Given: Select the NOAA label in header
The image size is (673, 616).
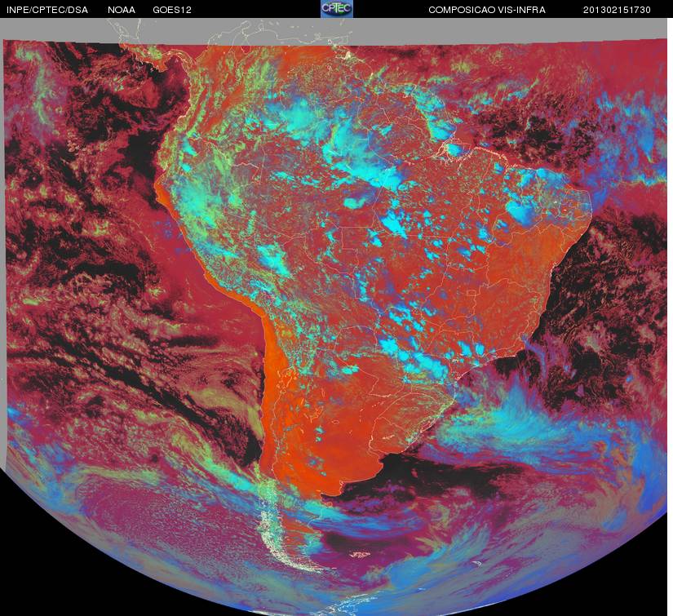Looking at the screenshot, I should click(x=122, y=10).
